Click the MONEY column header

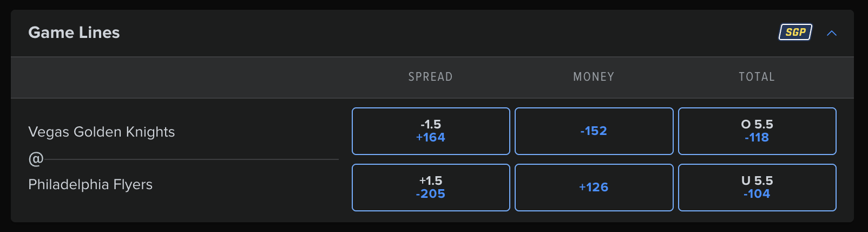pos(594,77)
